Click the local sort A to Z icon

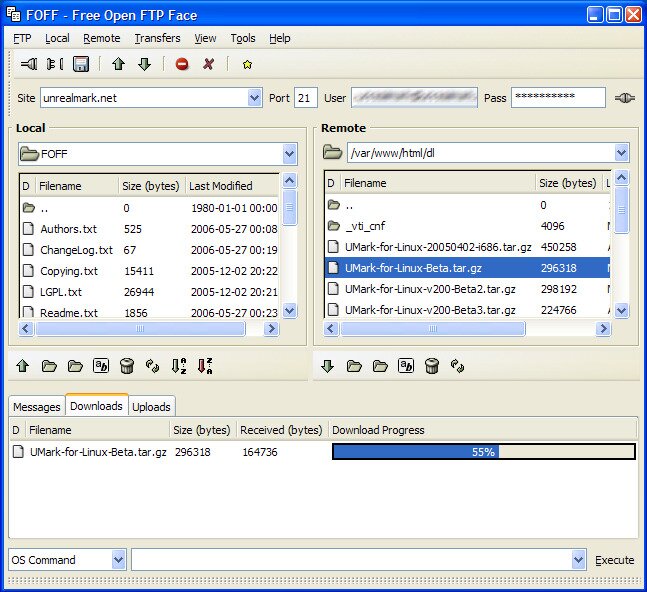[179, 366]
